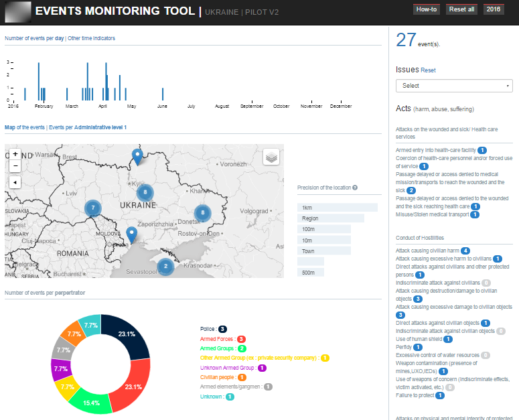Switch to Other time indicators view

[91, 38]
